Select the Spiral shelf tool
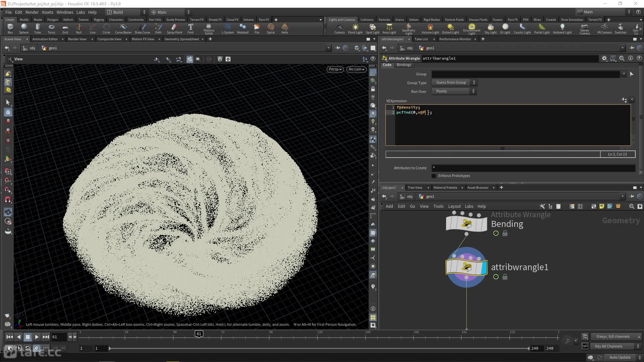Viewport: 644px width, 362px height. [271, 28]
